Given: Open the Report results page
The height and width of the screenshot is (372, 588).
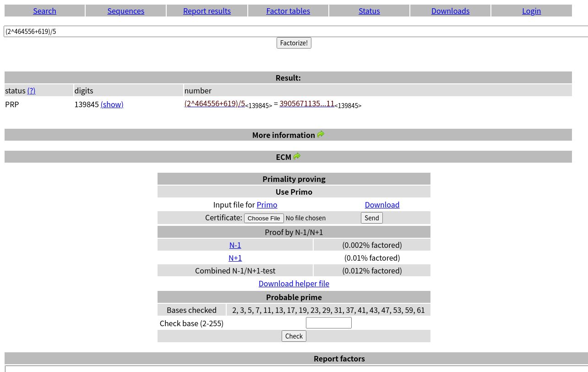Looking at the screenshot, I should (207, 11).
